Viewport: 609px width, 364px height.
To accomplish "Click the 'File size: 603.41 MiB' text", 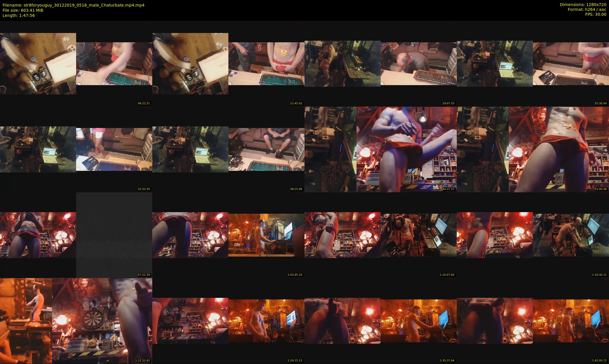I will tap(23, 10).
